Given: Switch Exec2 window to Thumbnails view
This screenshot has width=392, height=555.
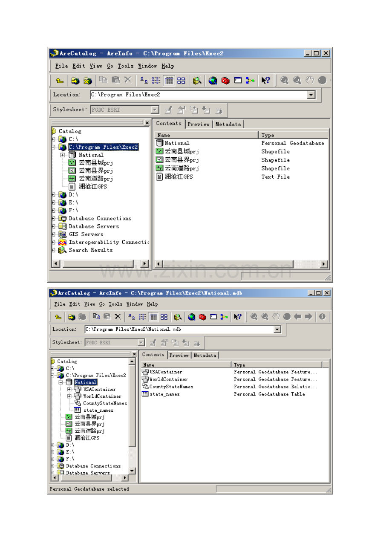Looking at the screenshot, I should point(181,80).
